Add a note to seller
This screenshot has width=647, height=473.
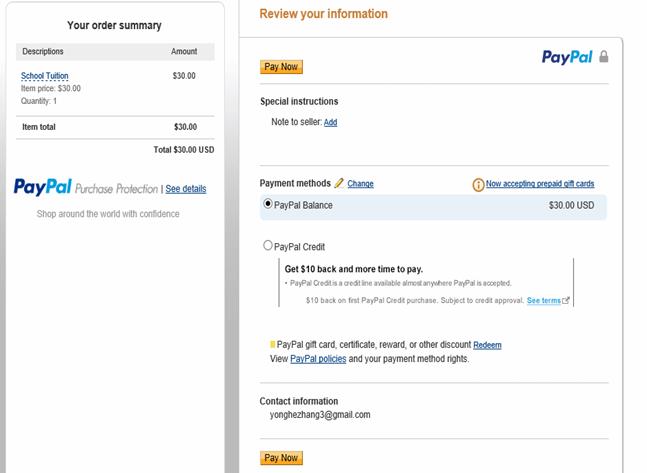(x=330, y=122)
